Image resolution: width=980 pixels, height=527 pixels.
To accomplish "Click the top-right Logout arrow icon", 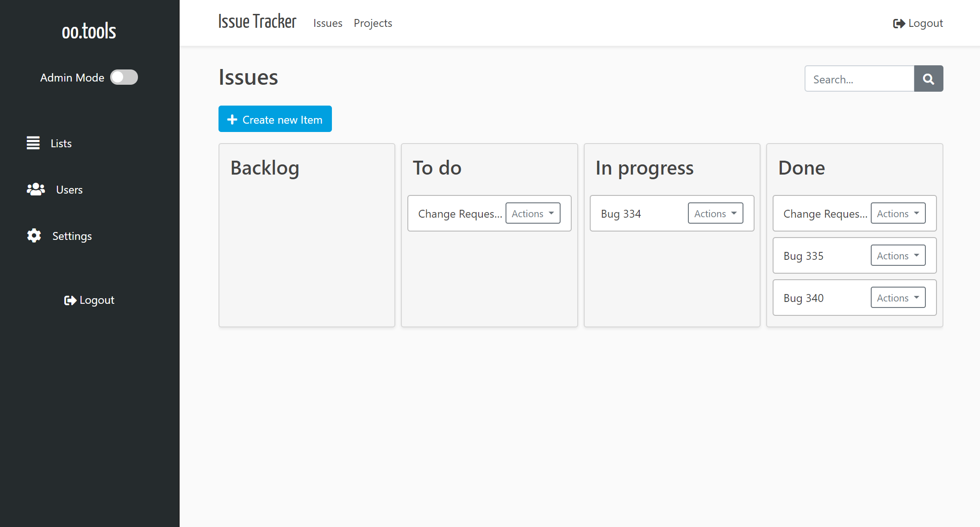I will 899,24.
